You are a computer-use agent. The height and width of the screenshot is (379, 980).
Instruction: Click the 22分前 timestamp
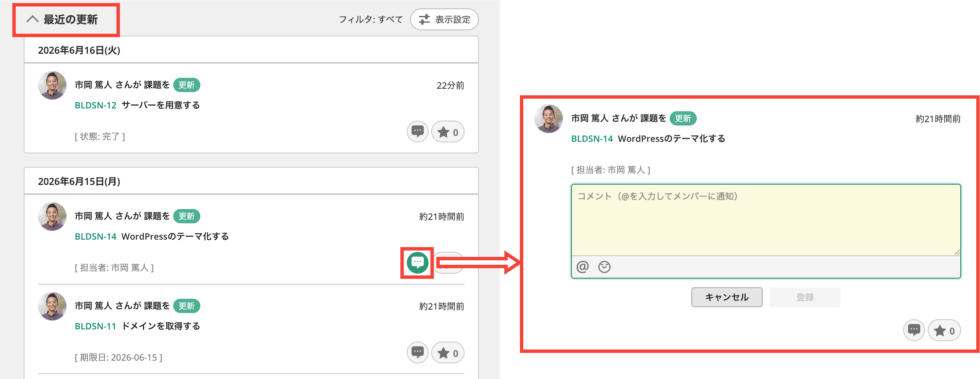450,85
